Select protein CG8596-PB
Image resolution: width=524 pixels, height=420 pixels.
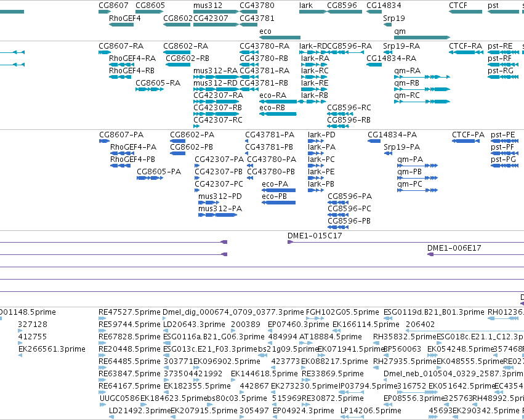click(349, 221)
